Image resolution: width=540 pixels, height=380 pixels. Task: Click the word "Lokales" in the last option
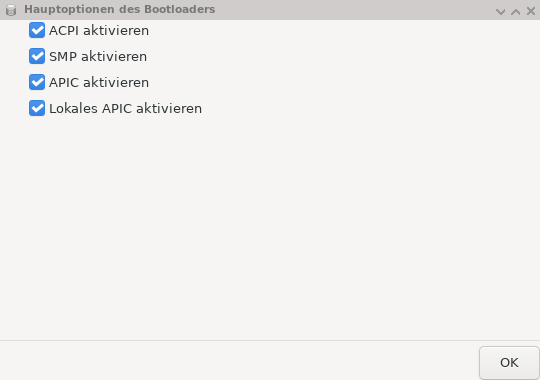pos(73,109)
